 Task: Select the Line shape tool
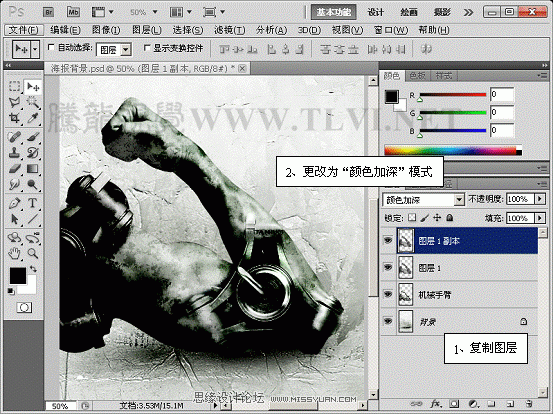33,219
